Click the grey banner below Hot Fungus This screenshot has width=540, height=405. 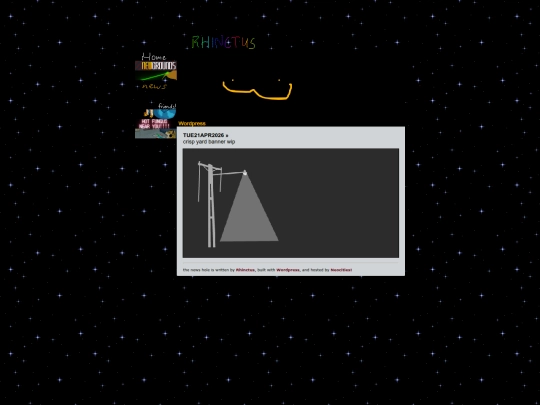pos(156,134)
